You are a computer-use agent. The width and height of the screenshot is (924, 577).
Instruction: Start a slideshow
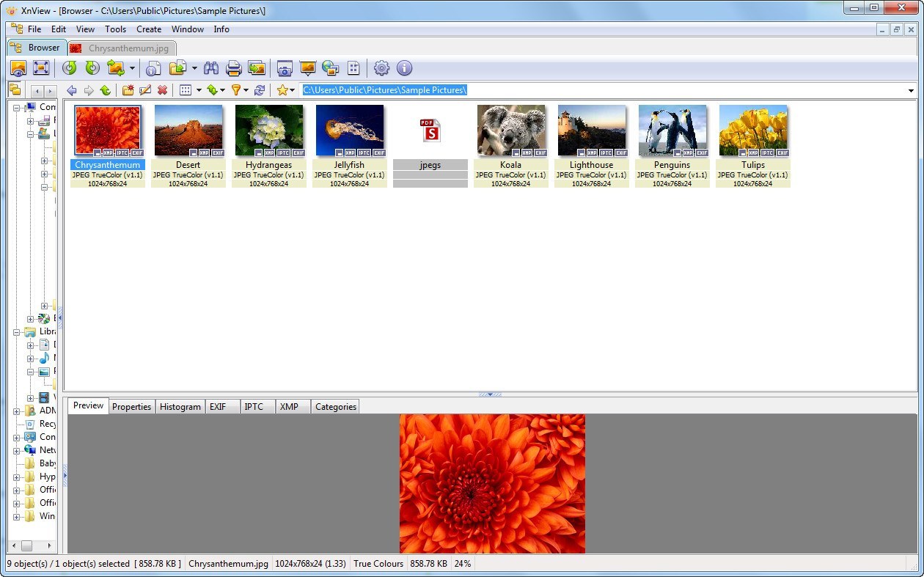(x=307, y=67)
